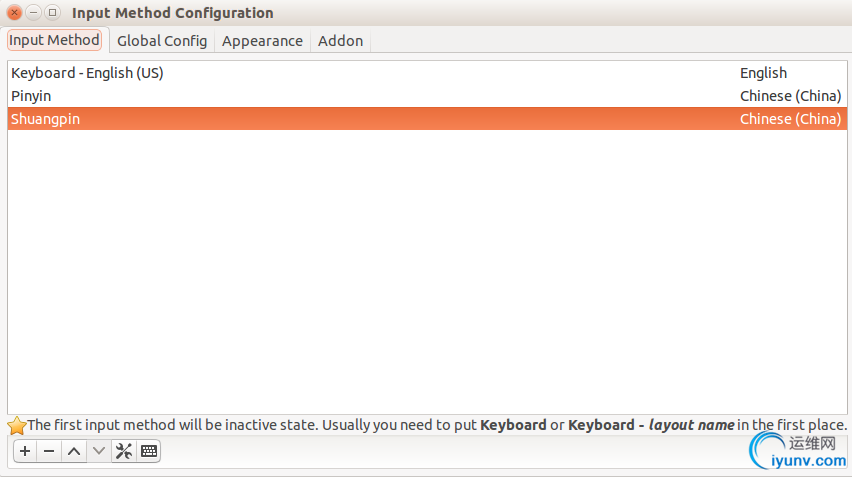Select Keyboard - English (US) entry
Image resolution: width=852 pixels, height=477 pixels.
[x=427, y=73]
